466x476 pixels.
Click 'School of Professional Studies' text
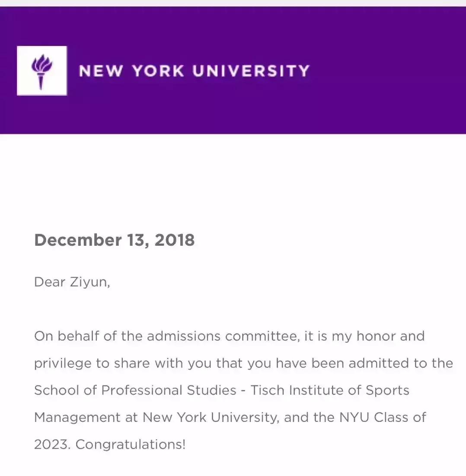[135, 390]
